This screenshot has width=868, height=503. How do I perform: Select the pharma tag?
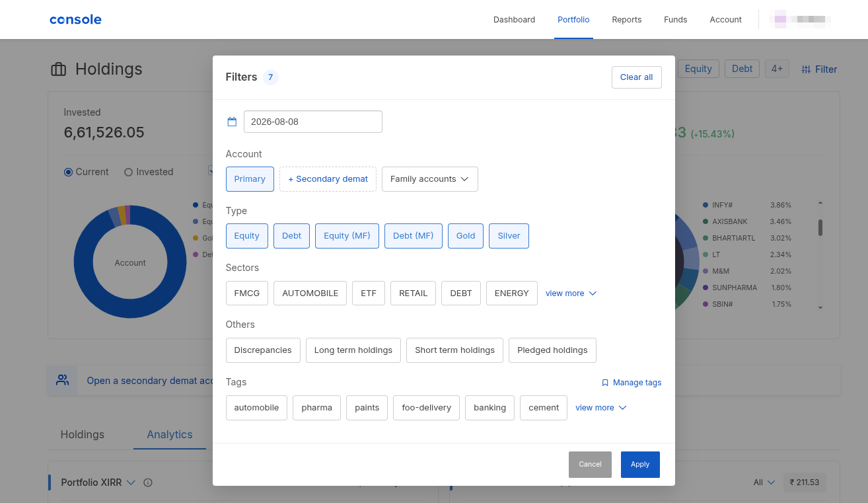[317, 408]
